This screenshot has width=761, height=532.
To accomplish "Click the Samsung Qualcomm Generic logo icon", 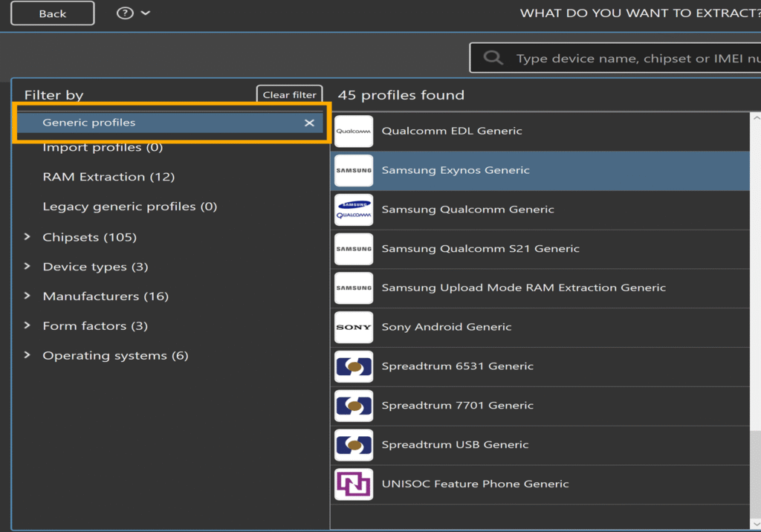I will point(354,210).
